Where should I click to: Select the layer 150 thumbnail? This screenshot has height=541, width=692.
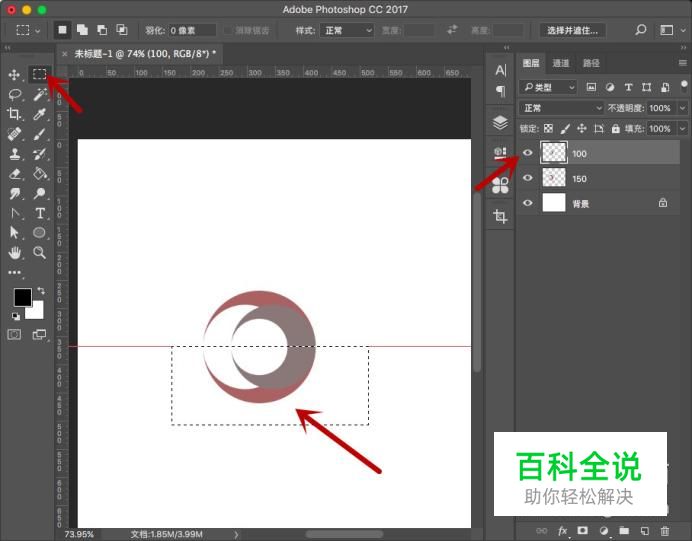553,178
